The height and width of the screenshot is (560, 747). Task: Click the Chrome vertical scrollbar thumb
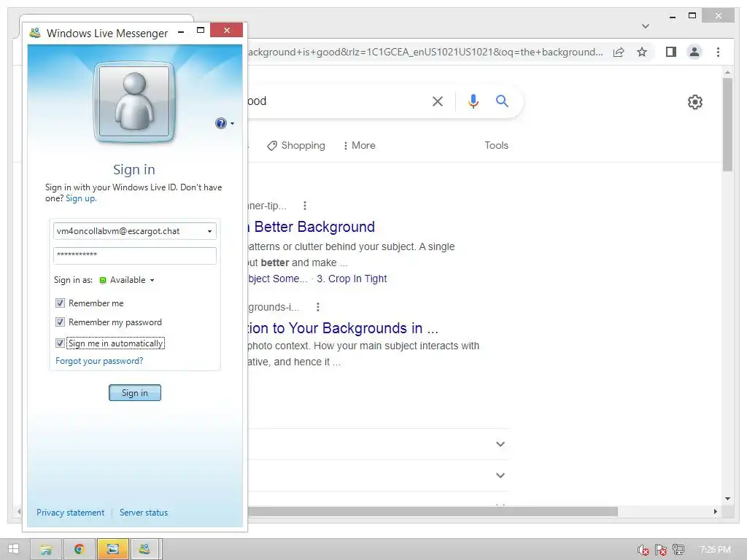[727, 124]
